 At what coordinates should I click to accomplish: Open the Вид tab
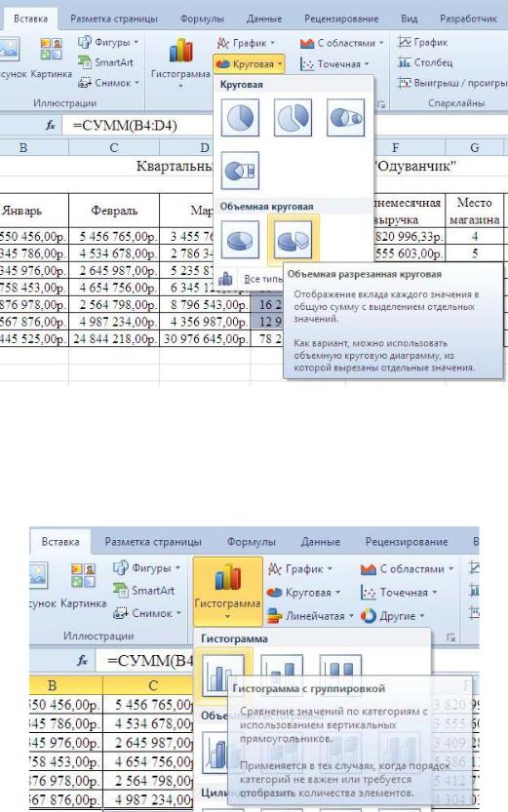coord(409,19)
